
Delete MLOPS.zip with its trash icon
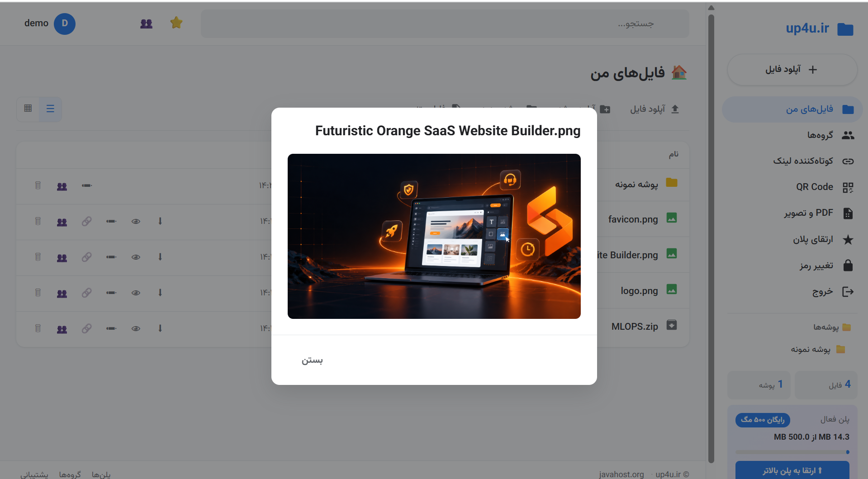point(38,328)
